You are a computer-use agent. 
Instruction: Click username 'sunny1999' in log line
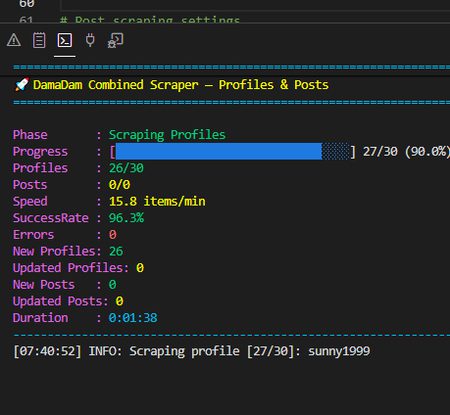(x=339, y=351)
